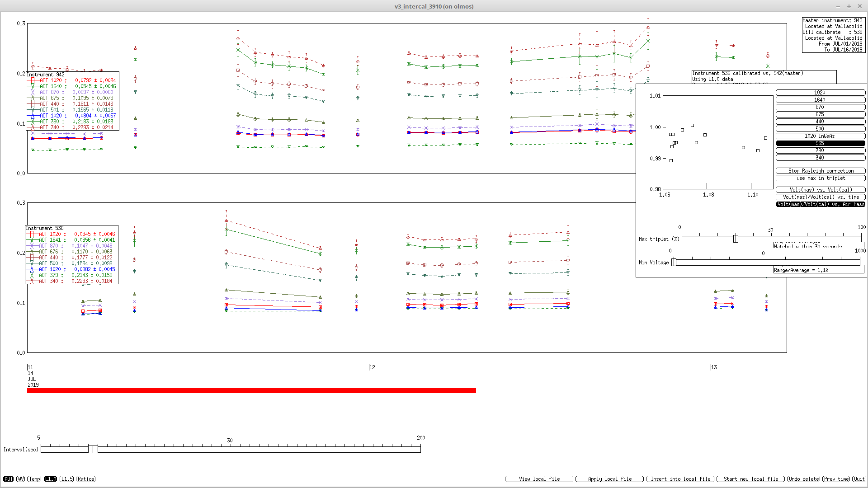
Task: Close the v3_intercal_3910 window
Action: click(x=860, y=6)
